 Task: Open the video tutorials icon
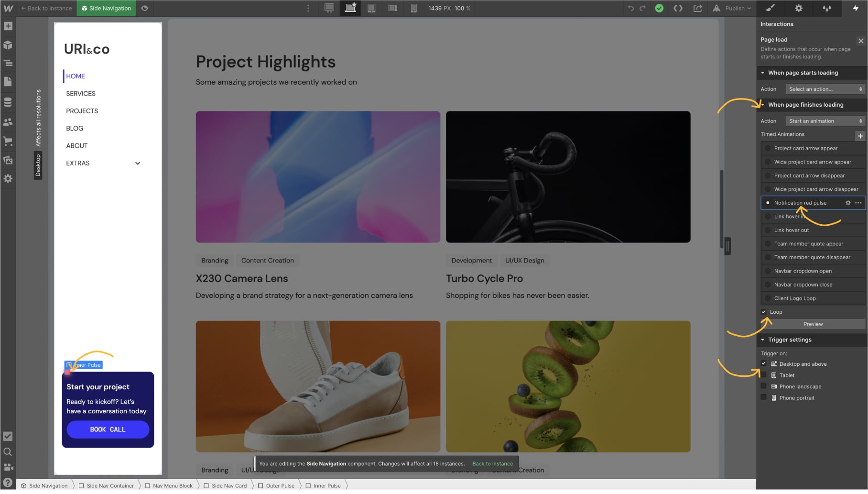point(8,467)
